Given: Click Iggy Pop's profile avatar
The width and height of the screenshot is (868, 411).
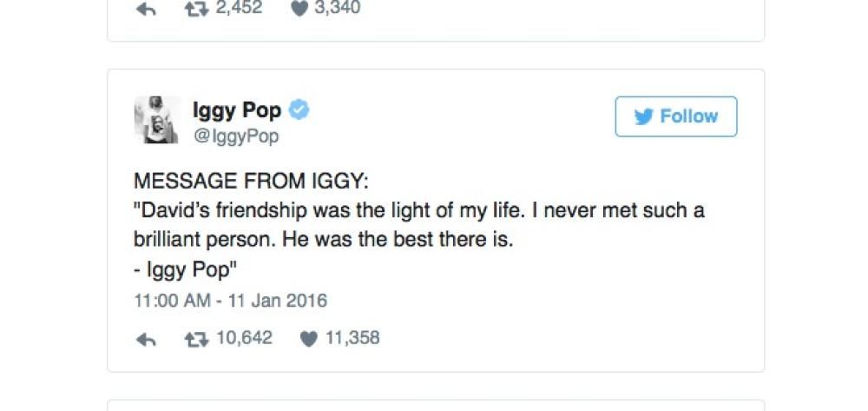Looking at the screenshot, I should click(x=156, y=120).
